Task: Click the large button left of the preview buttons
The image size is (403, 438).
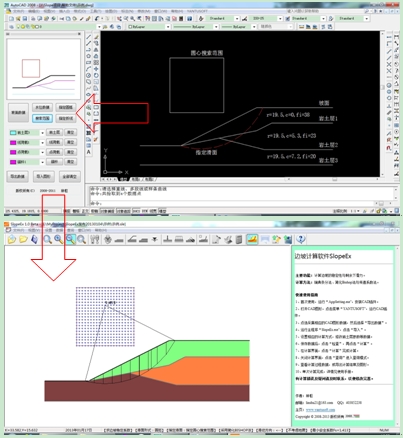Action: [x=18, y=113]
